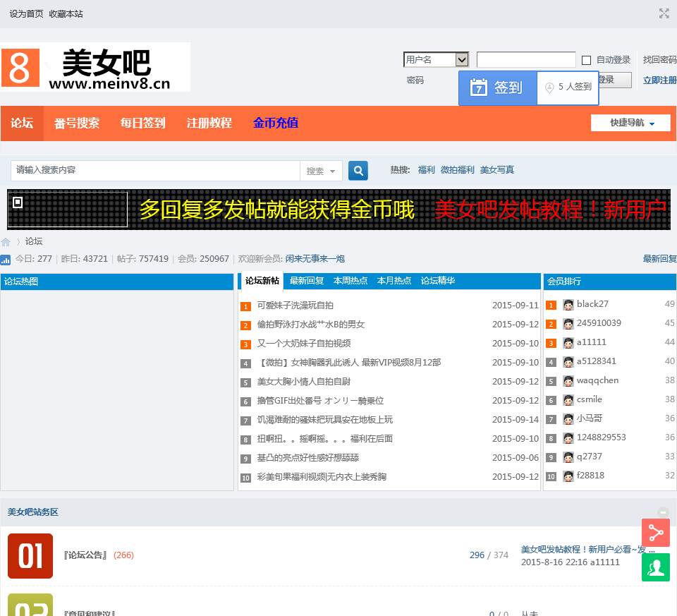
Task: Switch to the 本月热点 tab
Action: tap(394, 281)
